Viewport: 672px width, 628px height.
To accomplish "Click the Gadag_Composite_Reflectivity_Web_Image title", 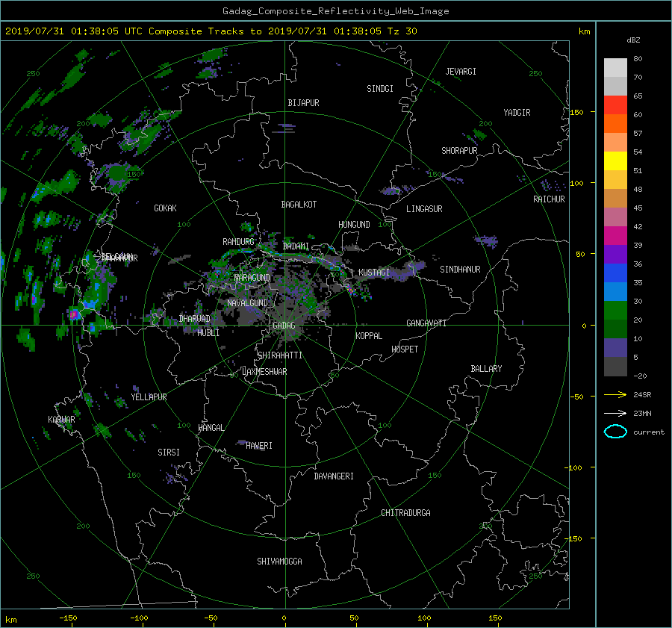I will 335,11.
